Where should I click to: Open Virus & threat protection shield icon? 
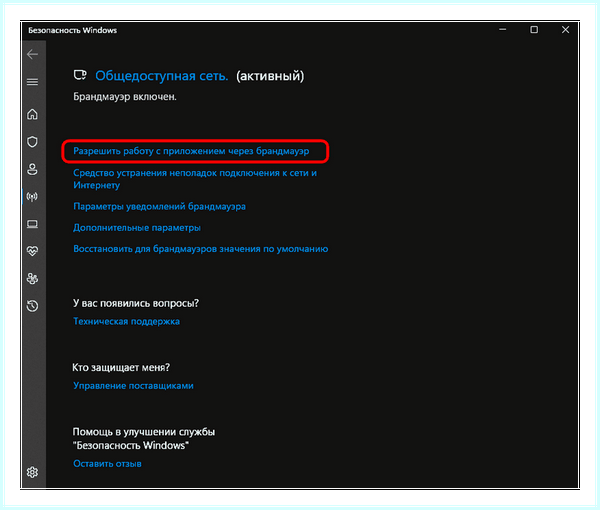click(x=33, y=142)
